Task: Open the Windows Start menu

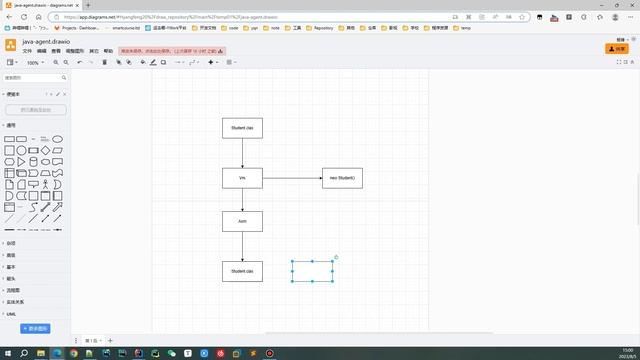Action: [8, 353]
